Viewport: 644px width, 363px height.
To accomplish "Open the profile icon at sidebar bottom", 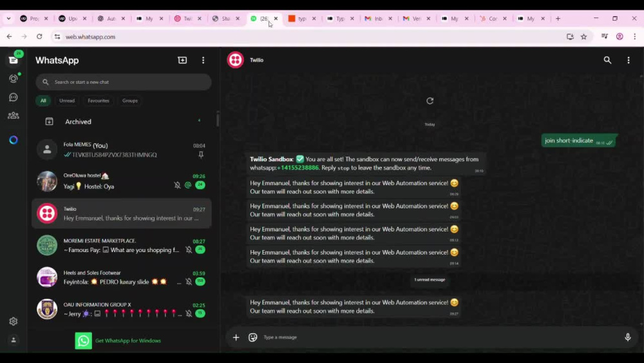I will (13, 340).
